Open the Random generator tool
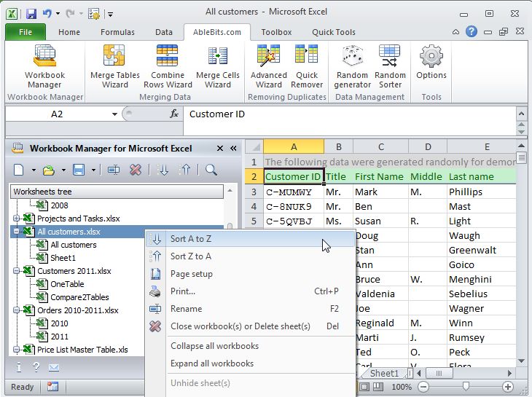532x397 pixels. coord(352,66)
